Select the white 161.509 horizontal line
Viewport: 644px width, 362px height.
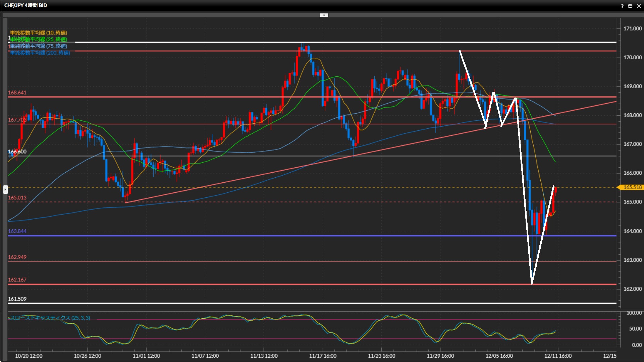(x=268, y=303)
